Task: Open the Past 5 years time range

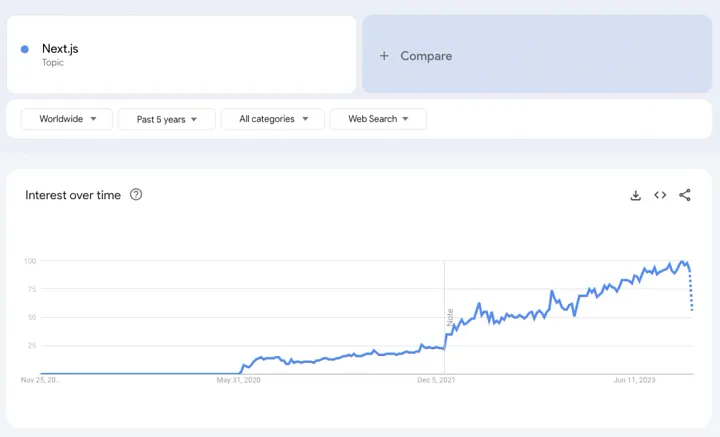Action: point(166,119)
